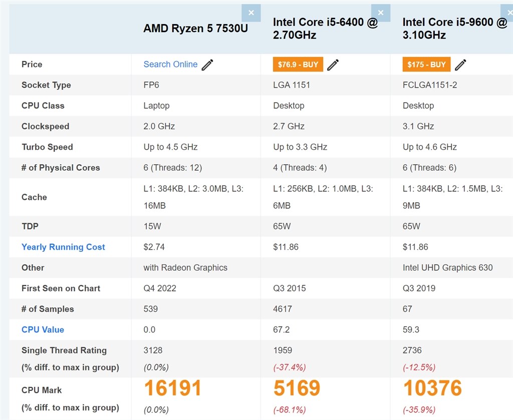
Task: Click $2.74 yearly running cost
Action: pos(154,247)
